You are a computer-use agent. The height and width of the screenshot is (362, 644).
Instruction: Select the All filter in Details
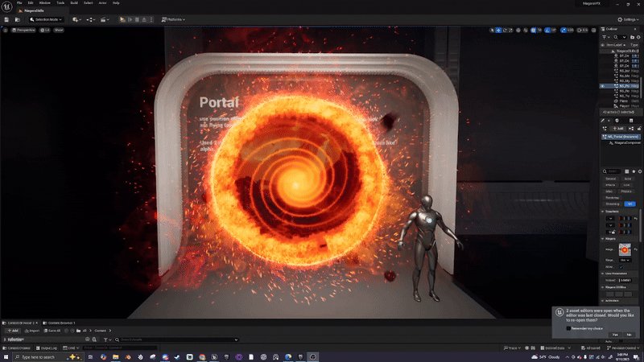pyautogui.click(x=630, y=204)
